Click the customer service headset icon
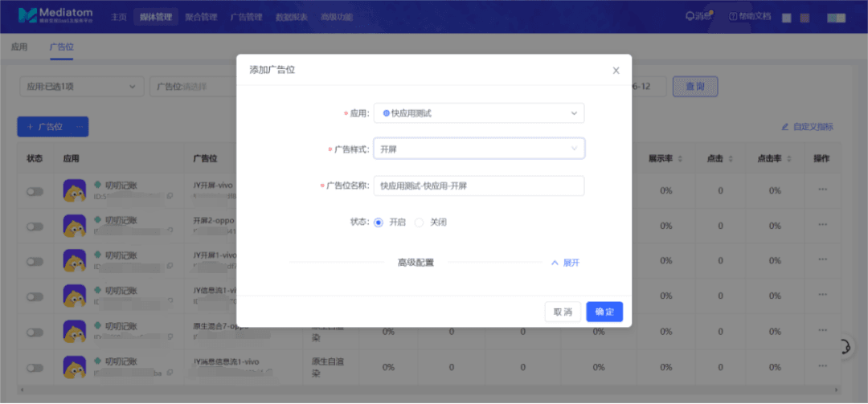The height and width of the screenshot is (404, 868). click(845, 346)
